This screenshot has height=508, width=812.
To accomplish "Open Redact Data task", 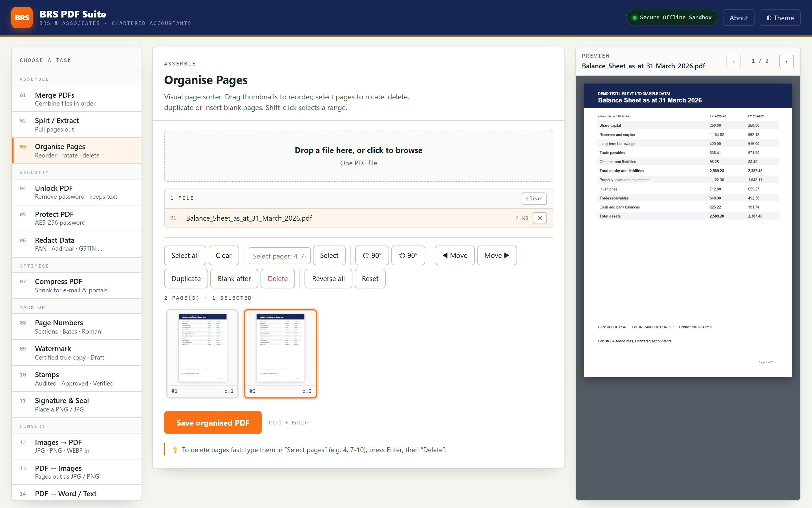I will [77, 244].
